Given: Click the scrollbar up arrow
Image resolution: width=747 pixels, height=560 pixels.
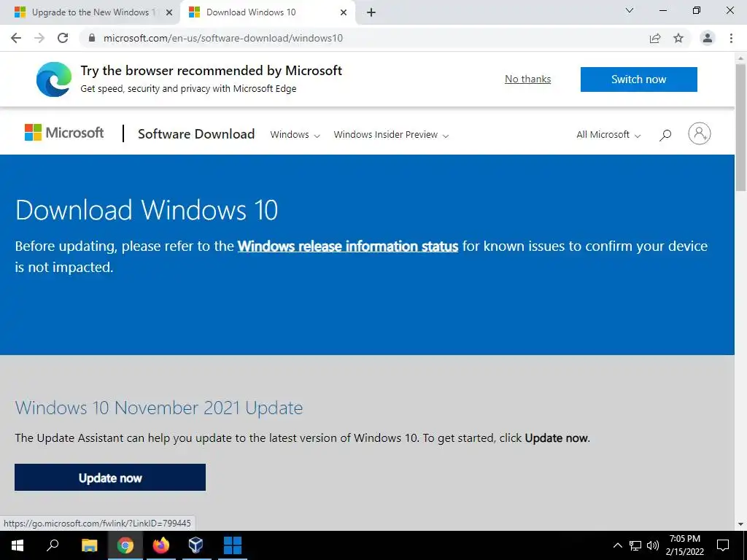Looking at the screenshot, I should point(741,57).
